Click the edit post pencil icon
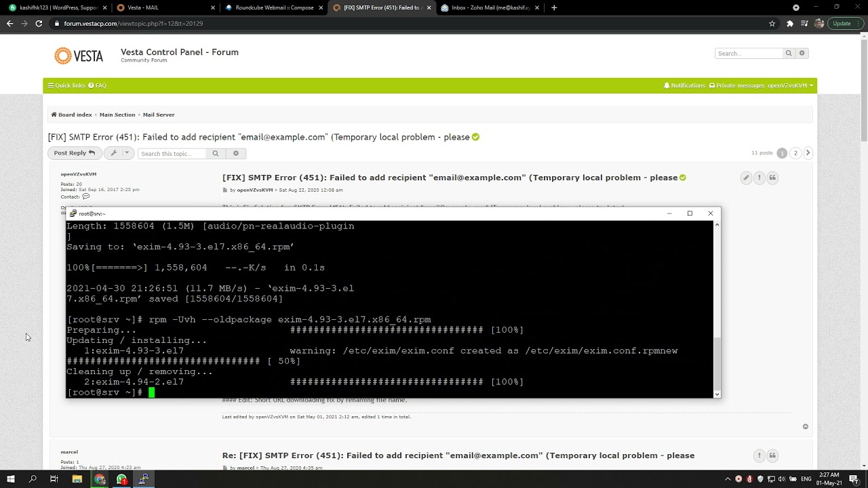The width and height of the screenshot is (868, 488). pos(746,178)
